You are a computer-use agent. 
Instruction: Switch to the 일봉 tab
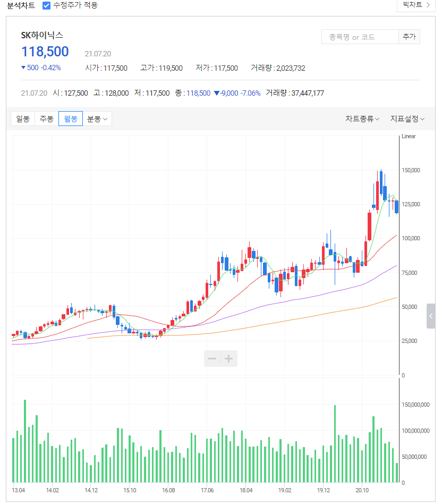point(23,119)
